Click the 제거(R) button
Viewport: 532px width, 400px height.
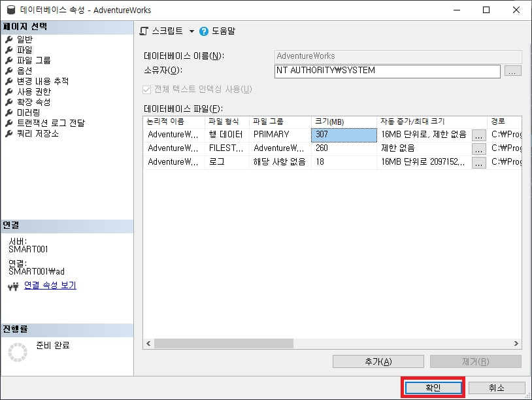point(476,361)
